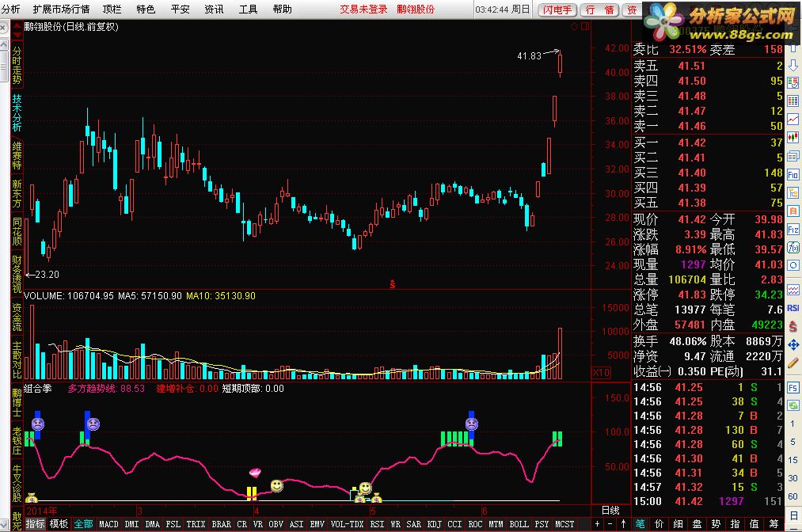Click the '+' zoom button in bottom bar
This screenshot has width=802, height=532.
pyautogui.click(x=597, y=524)
